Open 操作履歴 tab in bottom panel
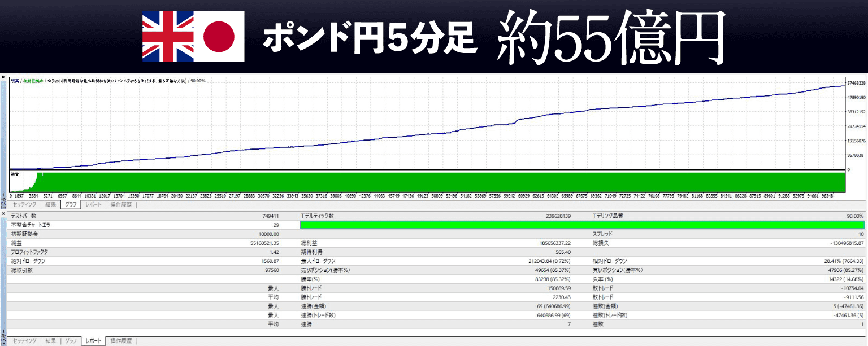 click(120, 341)
